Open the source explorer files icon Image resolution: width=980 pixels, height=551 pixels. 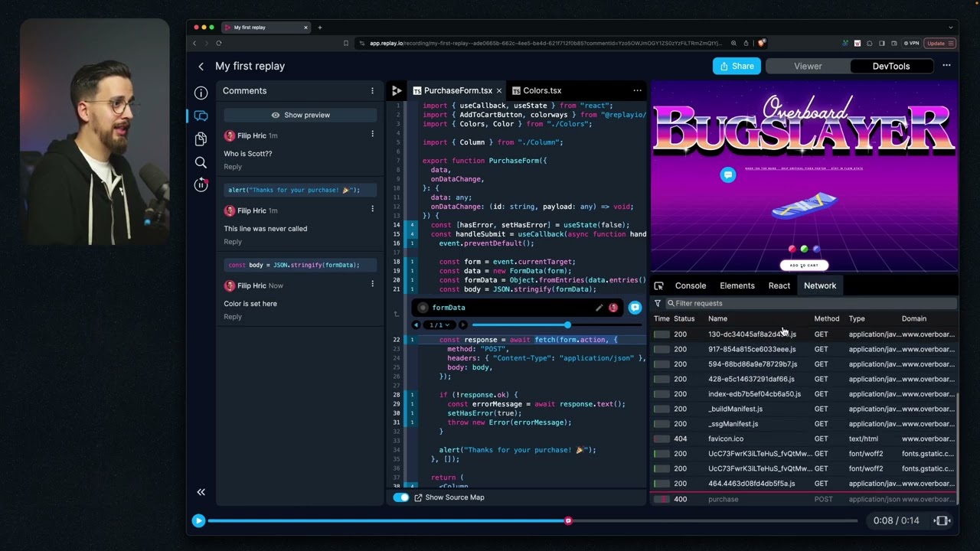pos(201,139)
